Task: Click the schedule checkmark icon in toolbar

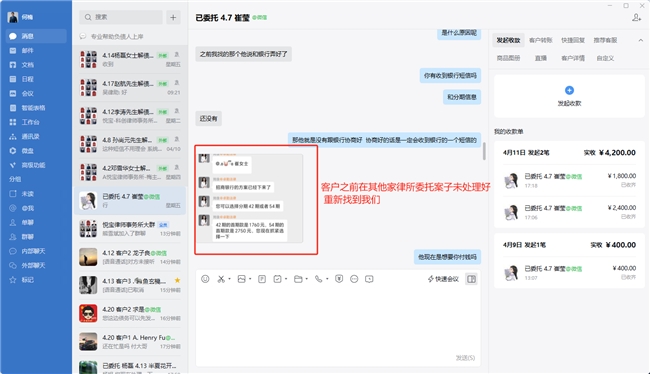Action: [277, 279]
